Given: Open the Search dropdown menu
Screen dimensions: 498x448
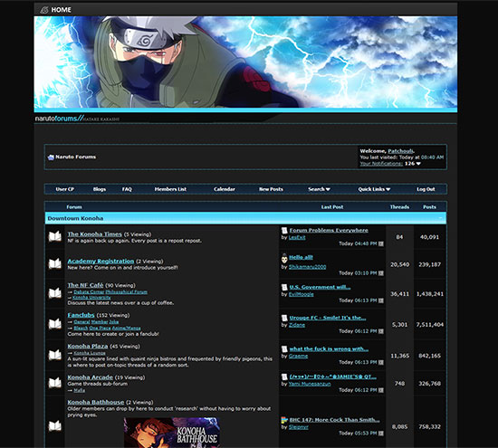Looking at the screenshot, I should (320, 189).
